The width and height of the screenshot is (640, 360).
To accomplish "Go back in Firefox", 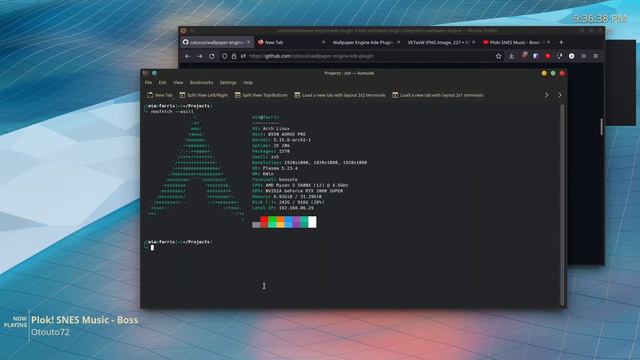I will click(x=187, y=56).
